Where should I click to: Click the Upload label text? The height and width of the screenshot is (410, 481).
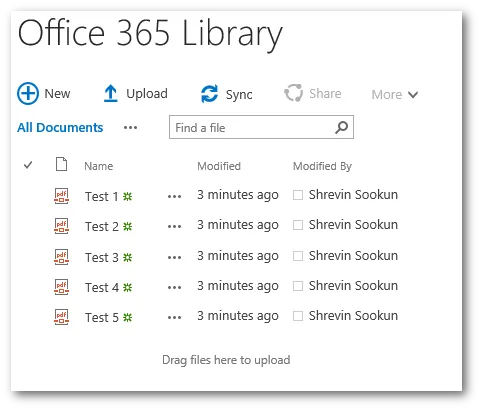pyautogui.click(x=147, y=94)
